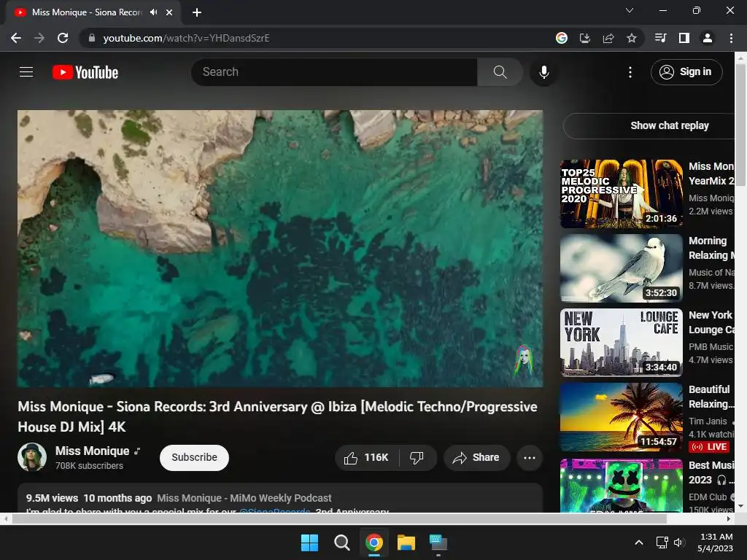Open the YouTube hamburger guide menu
The height and width of the screenshot is (560, 747).
(x=26, y=72)
